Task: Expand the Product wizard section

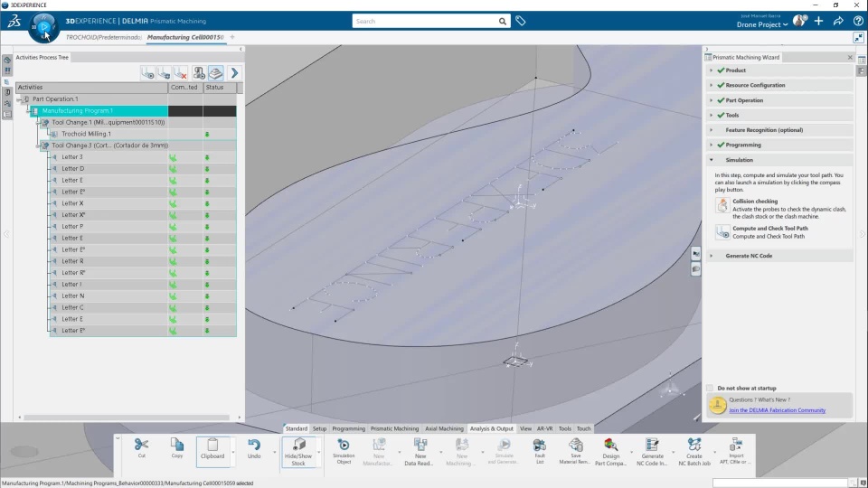Action: (712, 70)
